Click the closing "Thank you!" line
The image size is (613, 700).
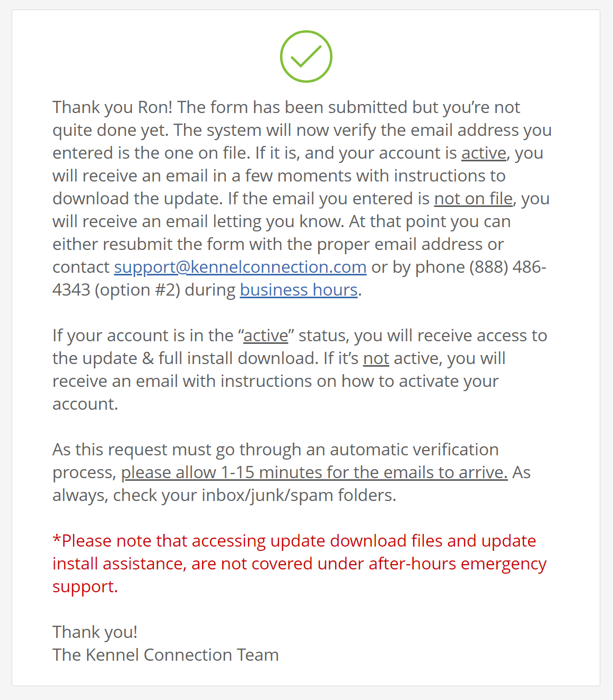[x=95, y=632]
